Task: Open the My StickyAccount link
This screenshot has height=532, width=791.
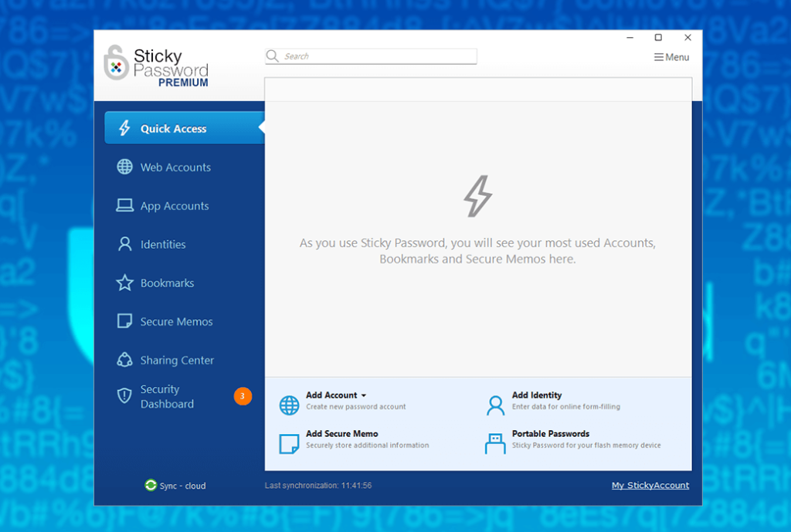Action: 650,485
